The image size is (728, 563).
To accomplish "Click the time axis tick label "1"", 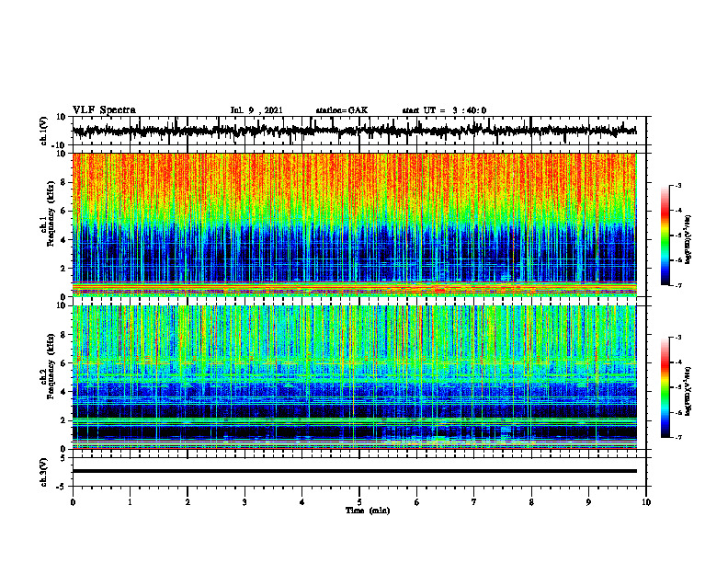I will click(130, 502).
